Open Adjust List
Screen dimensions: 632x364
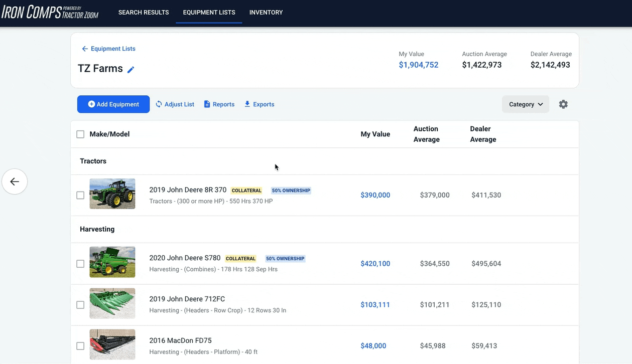(x=175, y=104)
